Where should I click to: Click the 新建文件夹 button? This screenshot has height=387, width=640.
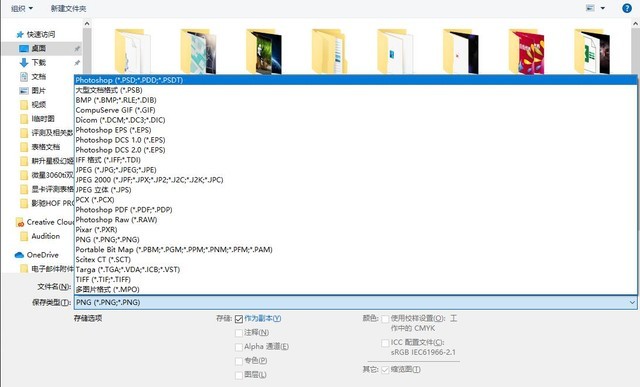pyautogui.click(x=68, y=8)
